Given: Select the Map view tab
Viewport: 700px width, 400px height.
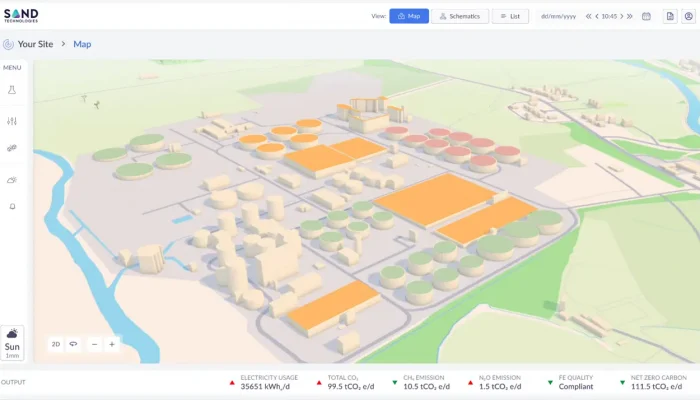Looking at the screenshot, I should pyautogui.click(x=408, y=16).
